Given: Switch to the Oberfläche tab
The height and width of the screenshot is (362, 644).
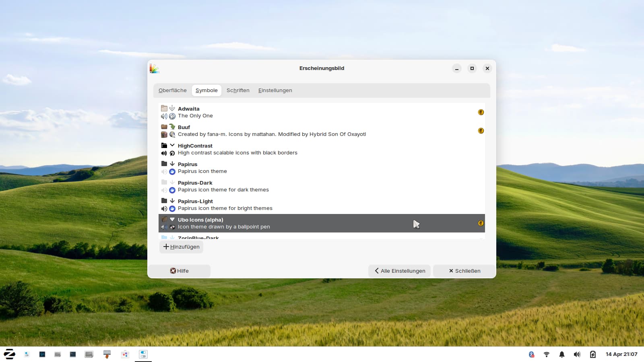Looking at the screenshot, I should click(172, 90).
